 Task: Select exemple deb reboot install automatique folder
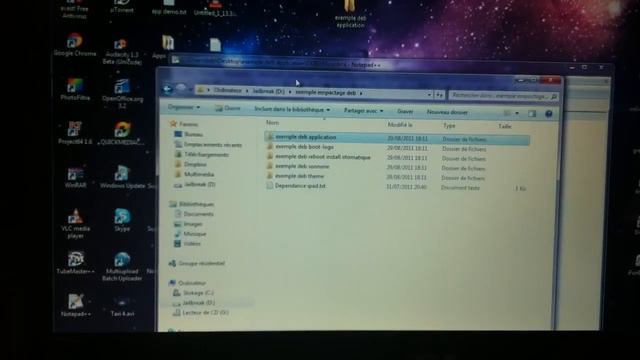tap(322, 157)
